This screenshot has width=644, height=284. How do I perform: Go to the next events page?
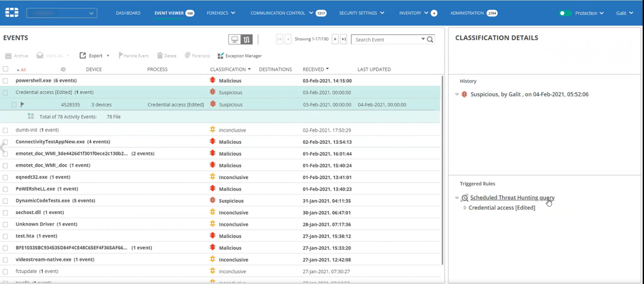pyautogui.click(x=335, y=39)
